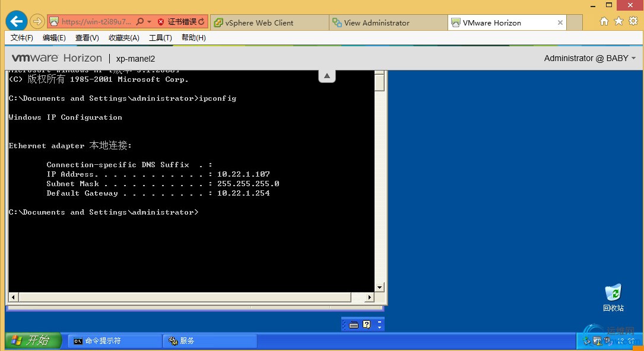Refresh the page with the reload icon

tap(202, 22)
